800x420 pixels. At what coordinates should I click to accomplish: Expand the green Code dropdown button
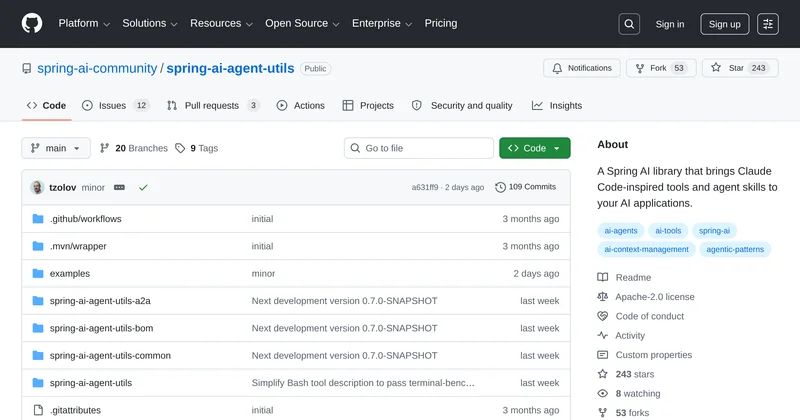(535, 148)
